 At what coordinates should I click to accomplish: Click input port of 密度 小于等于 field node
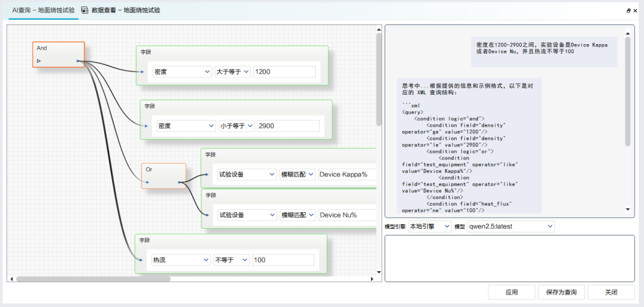[x=146, y=126]
